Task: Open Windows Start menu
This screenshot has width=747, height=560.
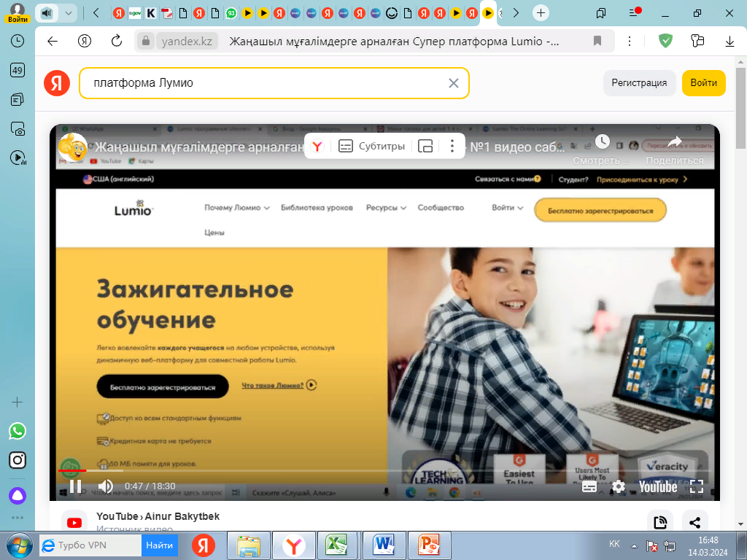Action: point(20,545)
